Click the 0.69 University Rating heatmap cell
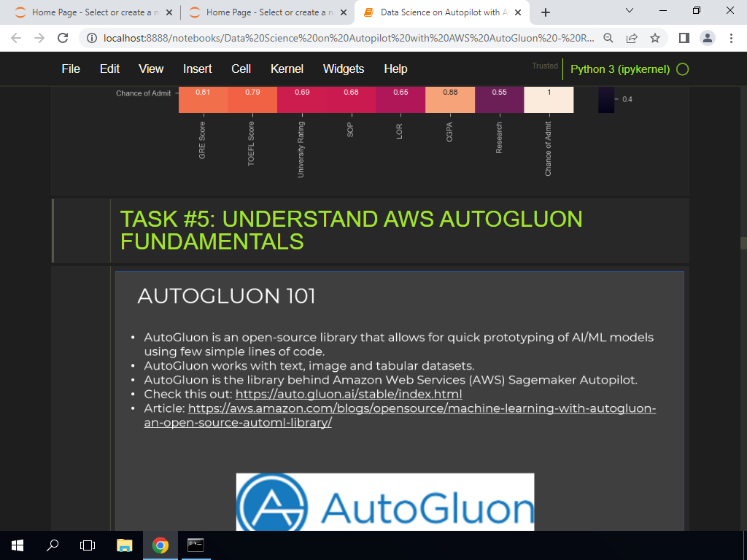 [x=302, y=99]
